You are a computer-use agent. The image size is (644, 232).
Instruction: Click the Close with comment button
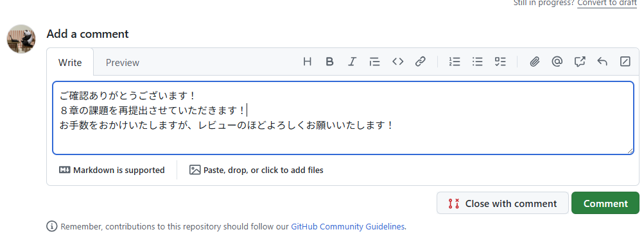(x=502, y=203)
